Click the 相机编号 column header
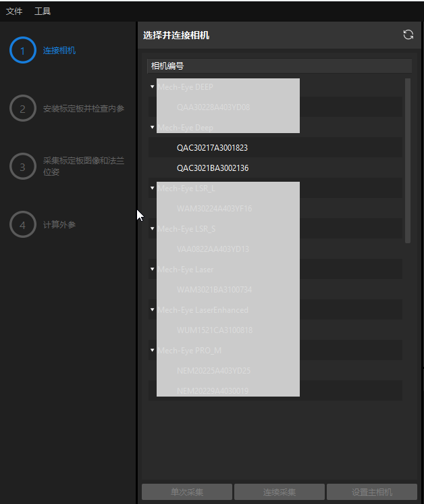 [280, 66]
